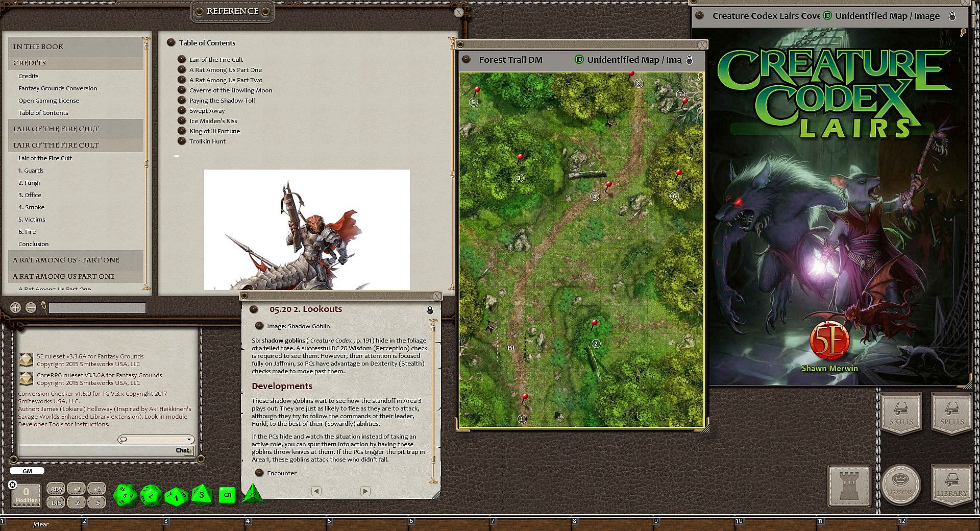Viewport: 980px width, 531px height.
Task: Click the red map pin for area 4
Action: click(x=608, y=185)
